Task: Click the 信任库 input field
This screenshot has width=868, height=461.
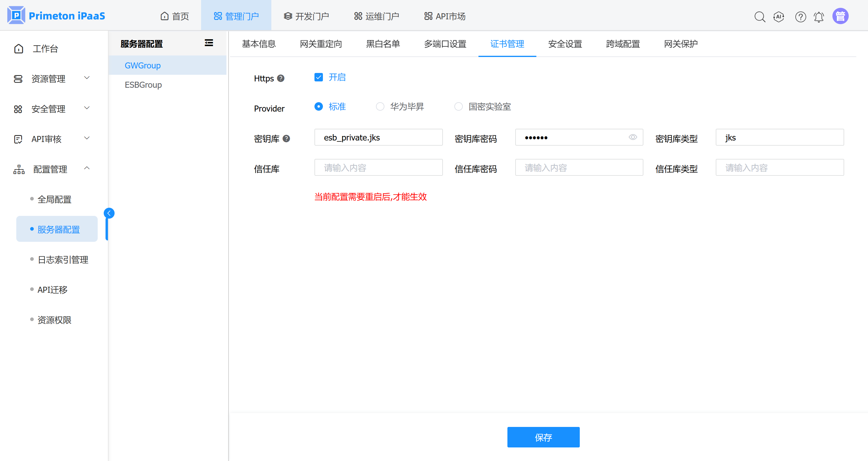Action: pyautogui.click(x=378, y=167)
